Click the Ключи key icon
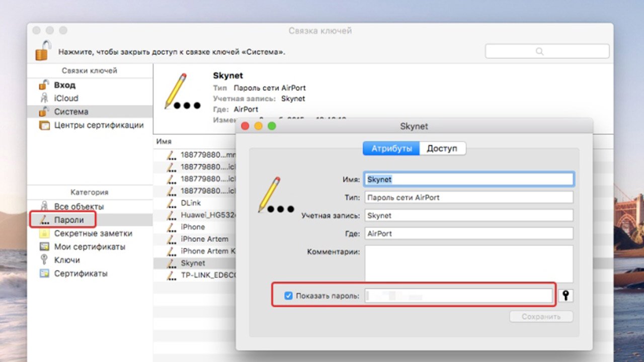 pos(44,260)
